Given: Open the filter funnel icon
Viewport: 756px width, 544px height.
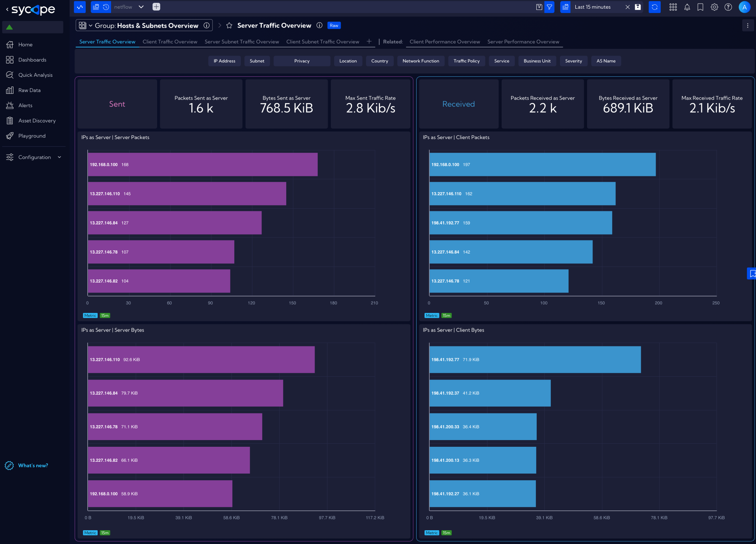Looking at the screenshot, I should (549, 7).
